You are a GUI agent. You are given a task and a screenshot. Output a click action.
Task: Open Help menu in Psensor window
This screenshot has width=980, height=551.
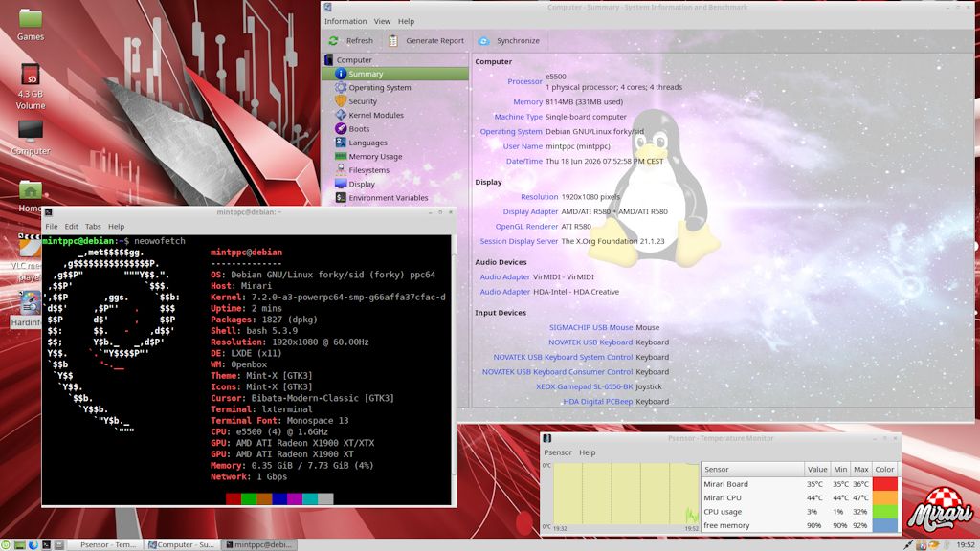click(587, 452)
